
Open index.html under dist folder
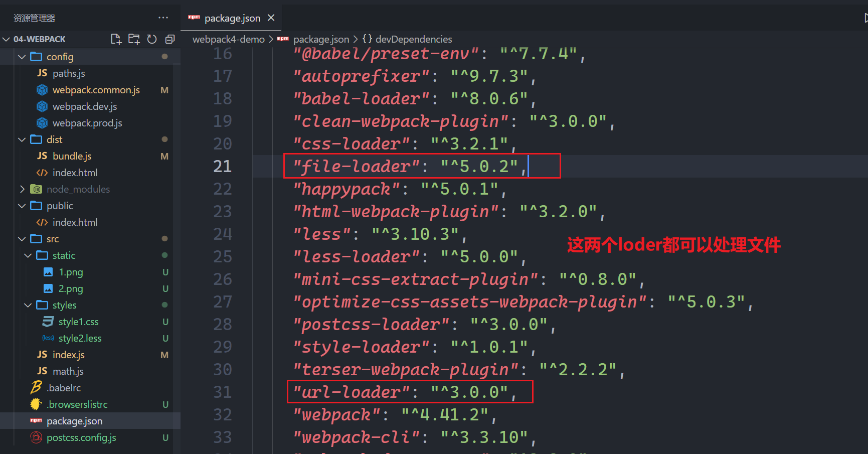point(75,173)
